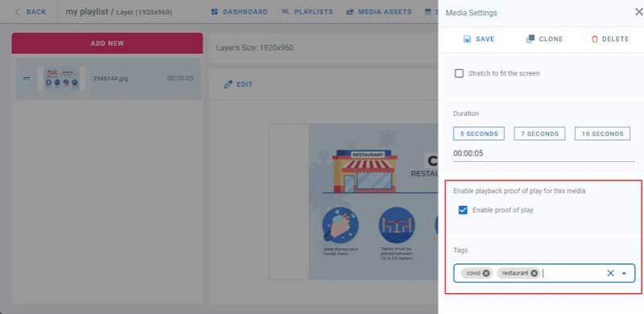
Task: Click the playlist item duration 00:00:05
Action: (x=180, y=78)
